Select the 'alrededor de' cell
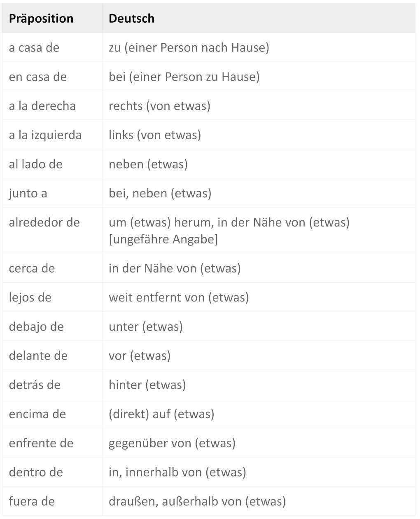The height and width of the screenshot is (519, 420). pos(44,223)
